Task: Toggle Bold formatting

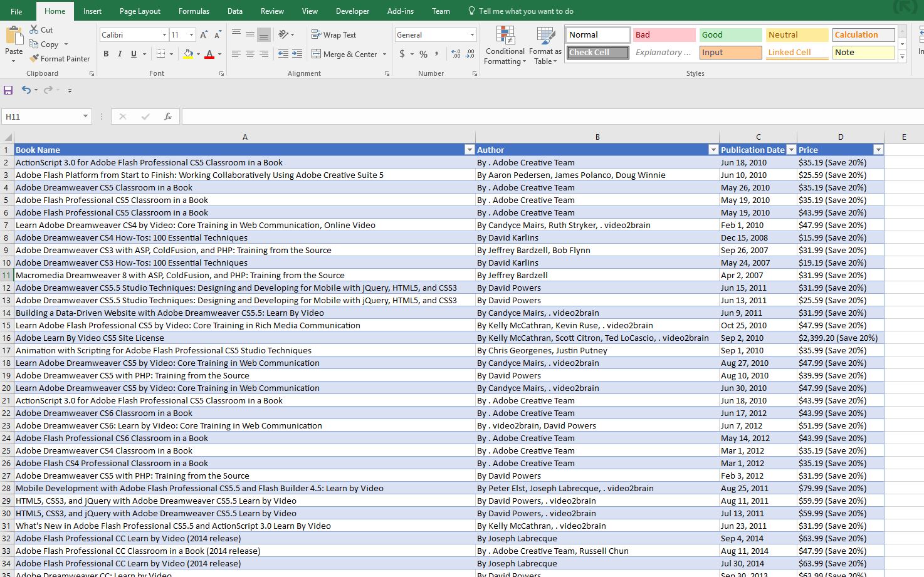Action: pyautogui.click(x=106, y=54)
